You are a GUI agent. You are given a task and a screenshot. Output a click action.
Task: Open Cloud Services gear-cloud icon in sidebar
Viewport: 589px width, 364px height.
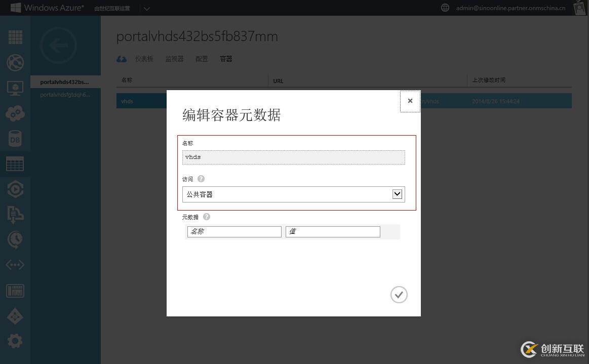[15, 113]
